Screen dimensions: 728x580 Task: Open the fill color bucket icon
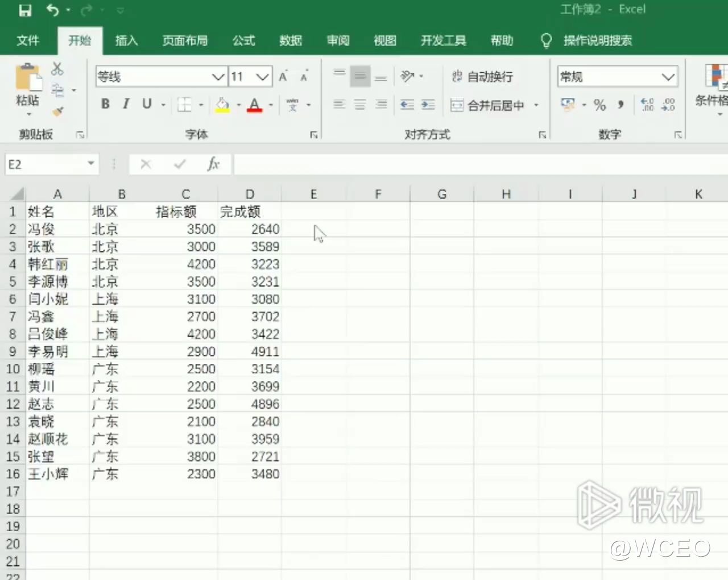222,105
